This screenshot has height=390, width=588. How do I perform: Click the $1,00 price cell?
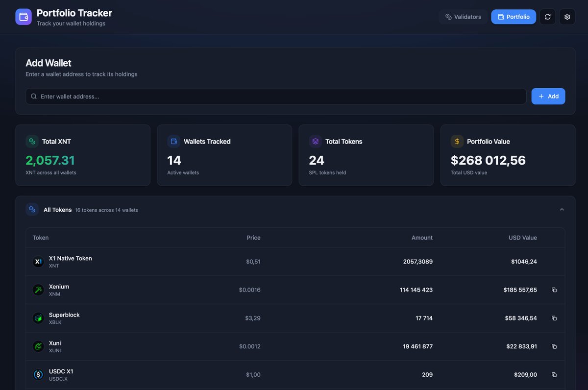point(253,375)
